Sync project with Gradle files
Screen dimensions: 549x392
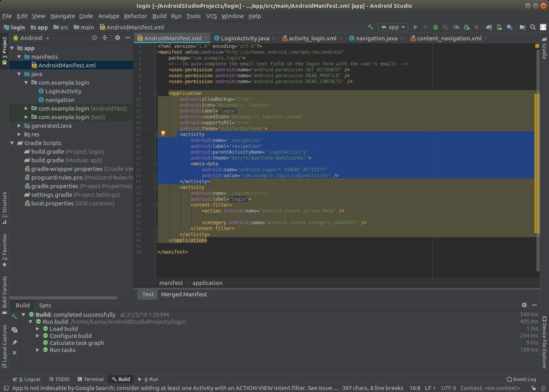[x=489, y=27]
